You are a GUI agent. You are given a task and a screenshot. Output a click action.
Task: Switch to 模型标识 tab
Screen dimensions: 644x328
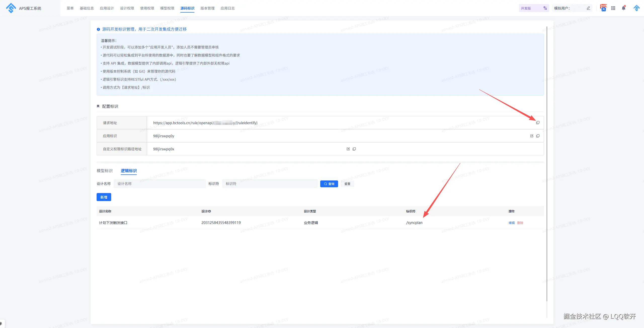click(x=104, y=171)
